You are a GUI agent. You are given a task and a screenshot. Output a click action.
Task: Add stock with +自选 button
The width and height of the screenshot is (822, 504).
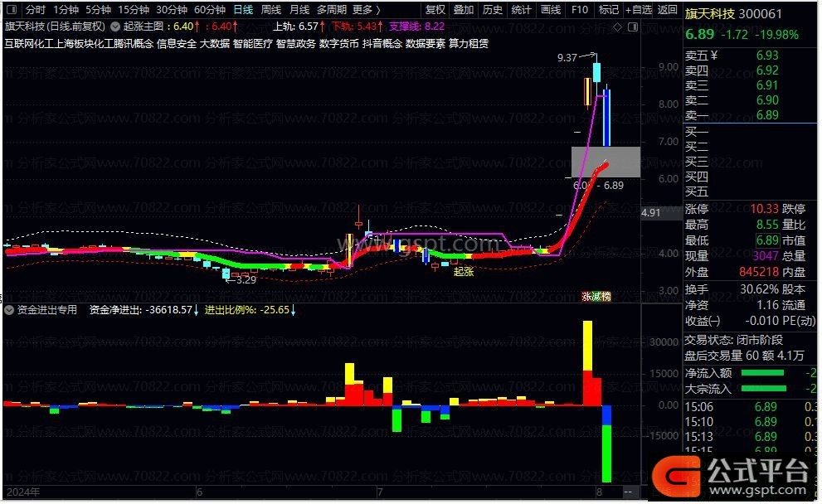[639, 9]
